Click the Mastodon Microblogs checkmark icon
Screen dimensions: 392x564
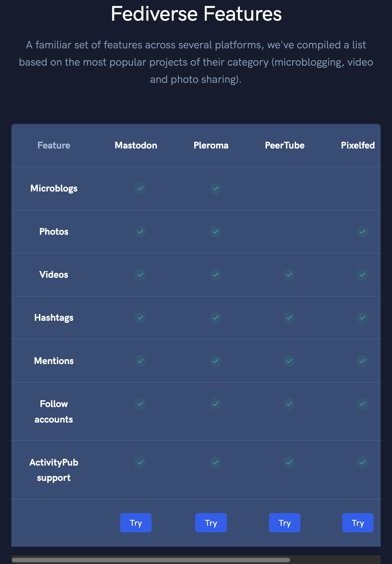140,188
